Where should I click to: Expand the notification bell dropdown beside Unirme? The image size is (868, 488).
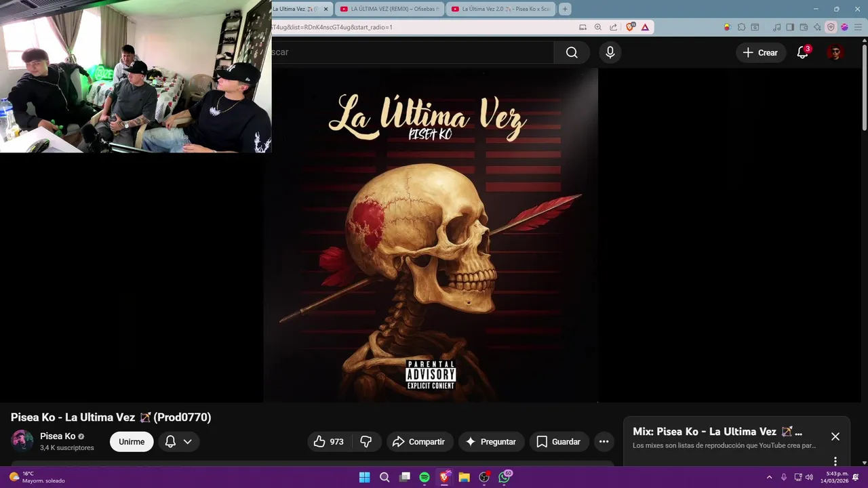(x=179, y=441)
